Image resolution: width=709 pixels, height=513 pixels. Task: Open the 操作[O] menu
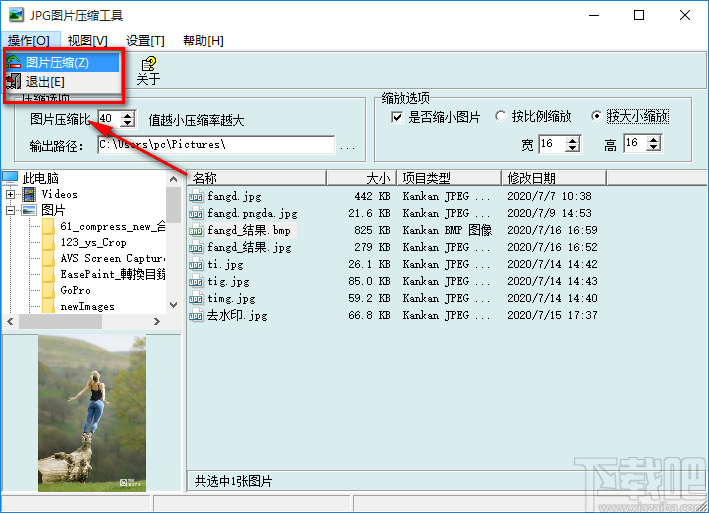[29, 41]
